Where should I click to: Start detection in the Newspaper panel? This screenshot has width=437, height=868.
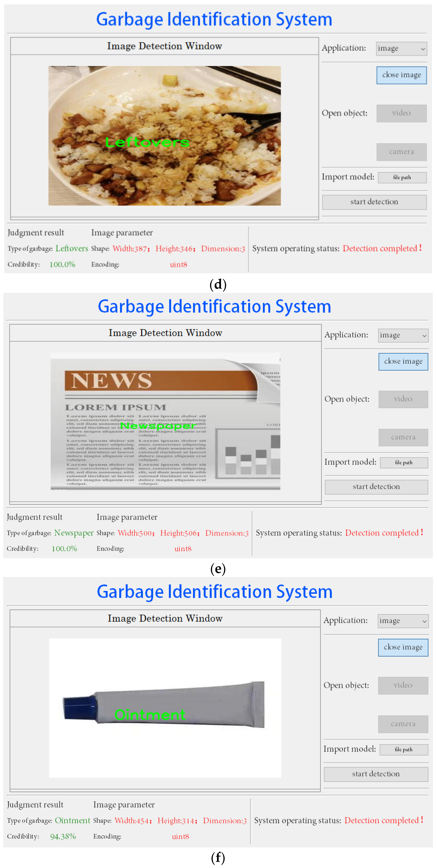376,487
